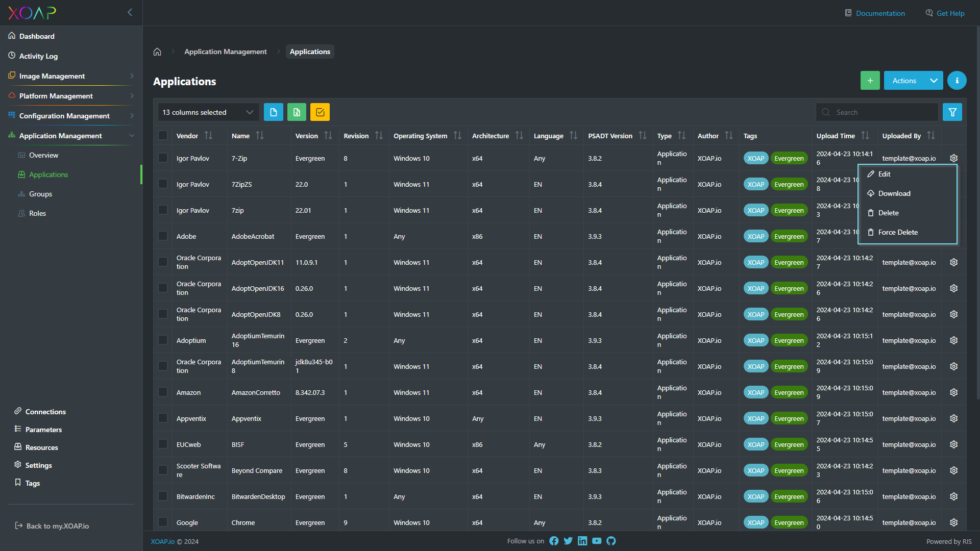Open the GitHub icon in footer
The width and height of the screenshot is (980, 551).
611,541
